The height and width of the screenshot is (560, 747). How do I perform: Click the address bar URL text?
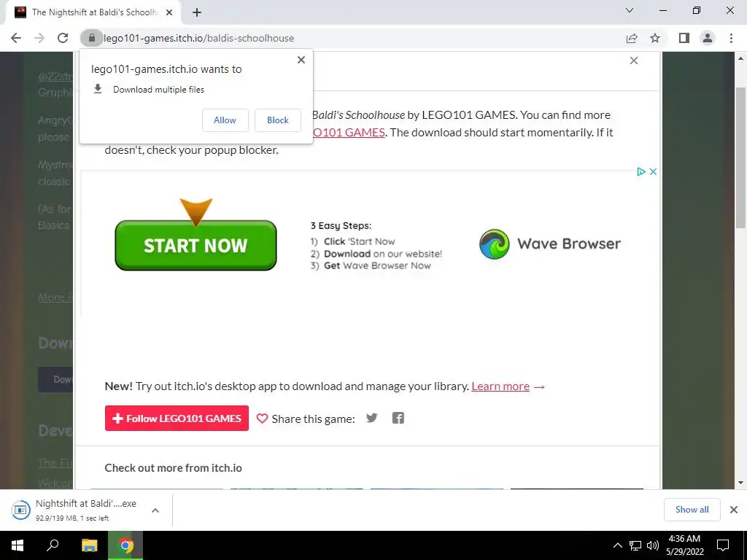[x=198, y=38]
